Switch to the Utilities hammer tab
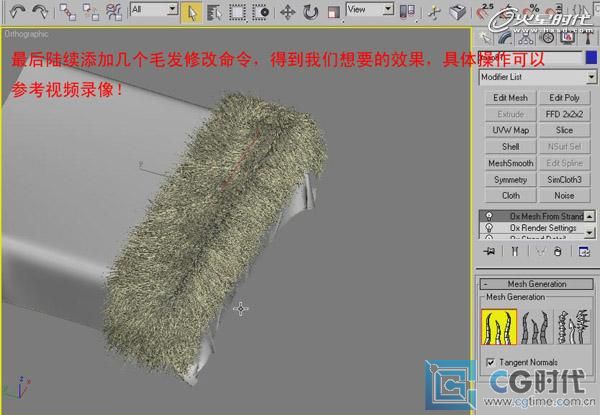The width and height of the screenshot is (600, 415). tap(587, 37)
